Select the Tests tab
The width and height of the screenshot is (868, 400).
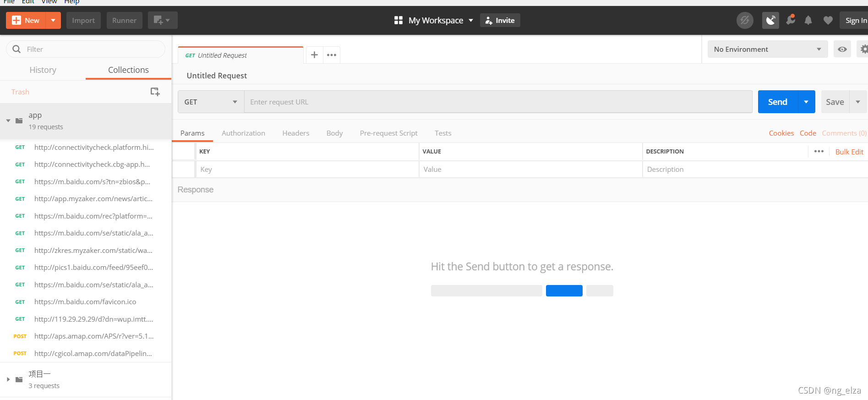[x=443, y=133]
